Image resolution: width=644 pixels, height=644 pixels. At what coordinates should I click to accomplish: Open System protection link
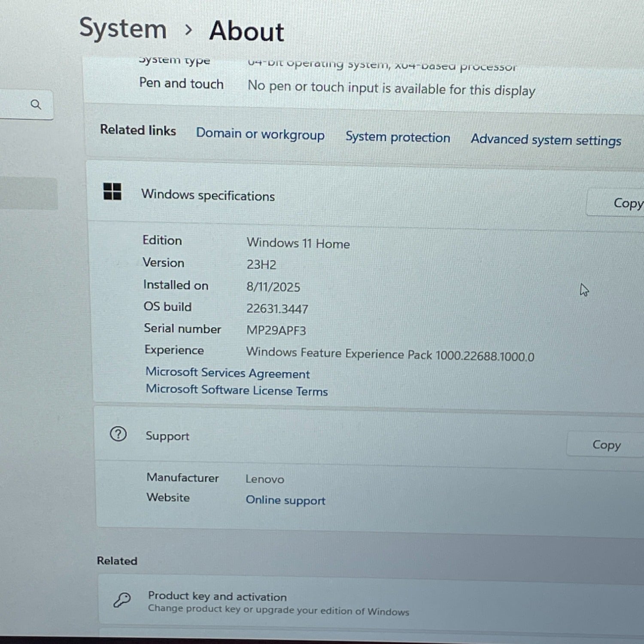(x=398, y=137)
